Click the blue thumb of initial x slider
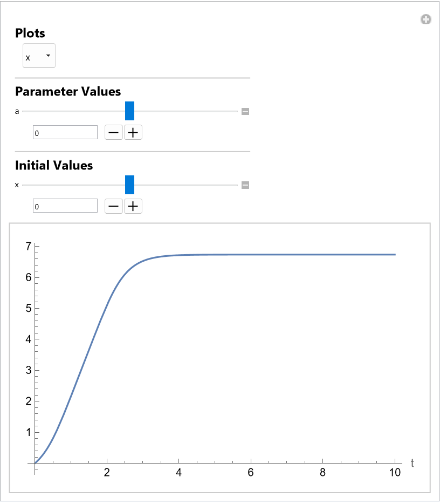The image size is (440, 504). (x=129, y=185)
